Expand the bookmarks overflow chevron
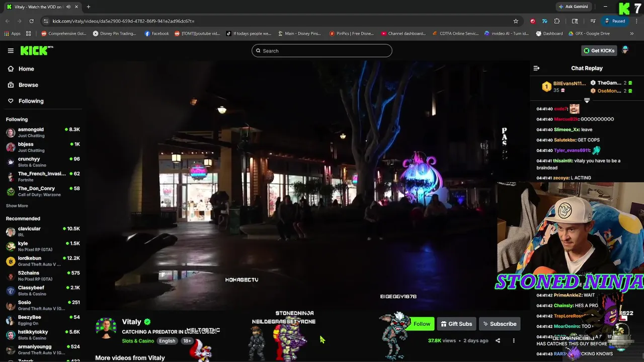644x362 pixels. 632,34
